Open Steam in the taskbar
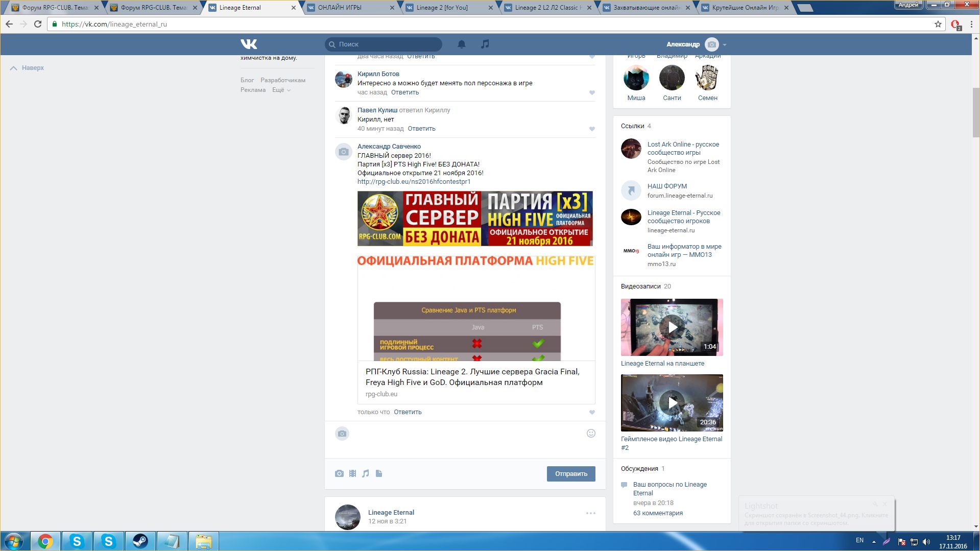980x551 pixels. click(140, 541)
